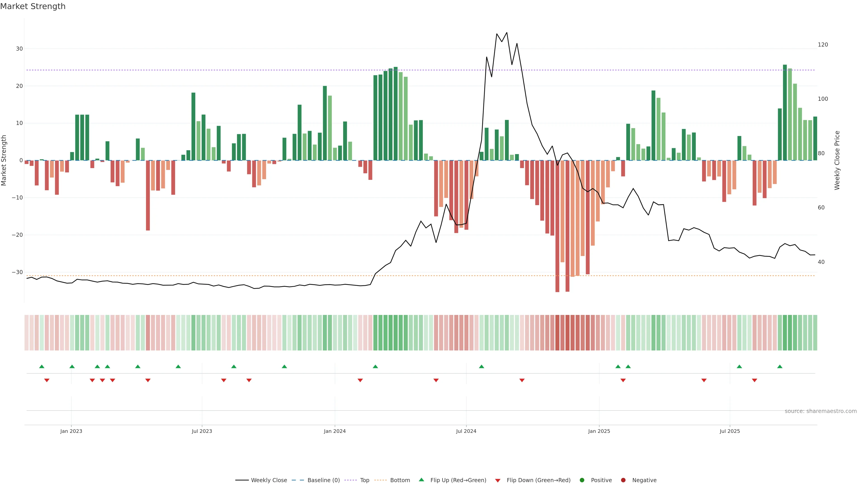Click the first green flip-up triangle marker
868x488 pixels.
[x=42, y=366]
